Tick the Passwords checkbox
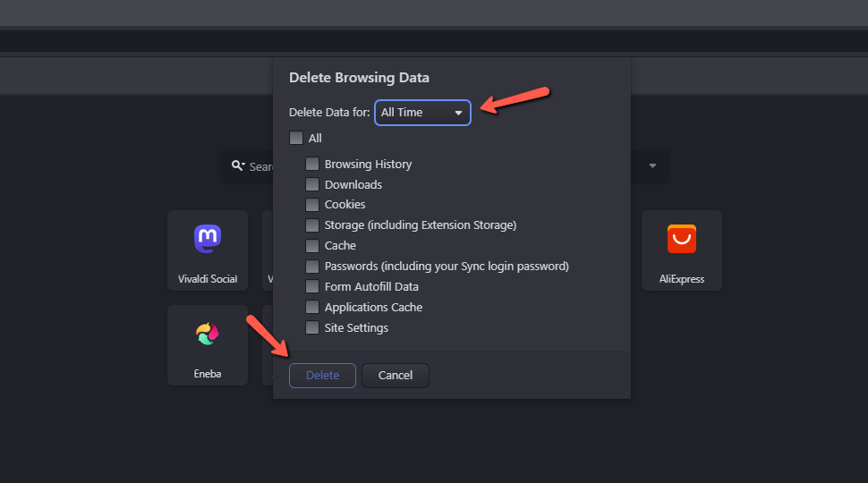The height and width of the screenshot is (483, 868). point(312,267)
